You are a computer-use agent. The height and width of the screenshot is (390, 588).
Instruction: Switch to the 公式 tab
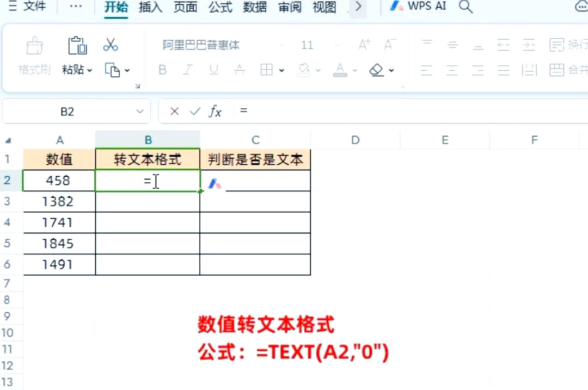pos(220,7)
